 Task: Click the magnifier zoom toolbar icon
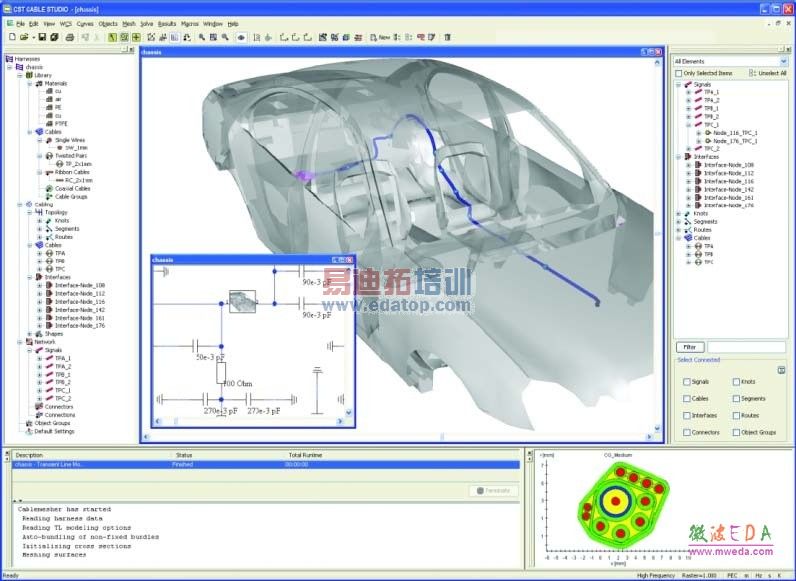click(x=202, y=37)
